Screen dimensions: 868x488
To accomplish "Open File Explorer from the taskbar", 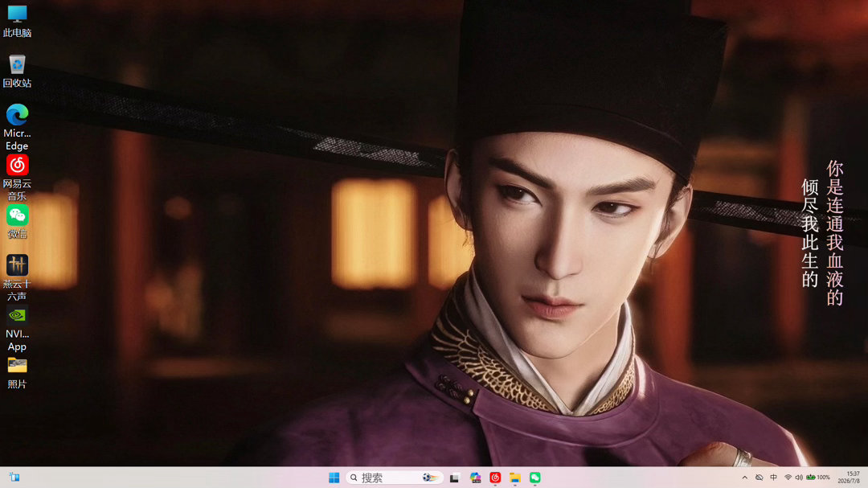I will [515, 478].
